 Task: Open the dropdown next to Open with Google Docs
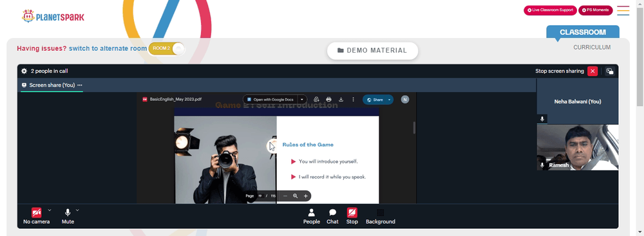[302, 99]
